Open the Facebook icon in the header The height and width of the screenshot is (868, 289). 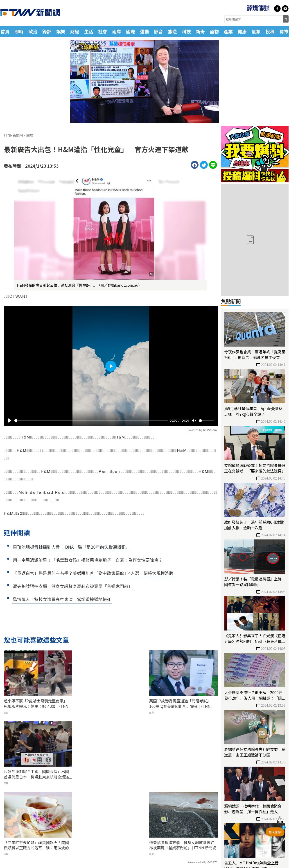coord(277,9)
